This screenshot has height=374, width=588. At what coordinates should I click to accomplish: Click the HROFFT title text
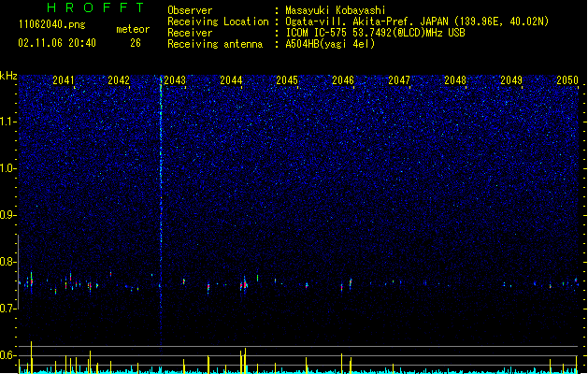point(95,7)
